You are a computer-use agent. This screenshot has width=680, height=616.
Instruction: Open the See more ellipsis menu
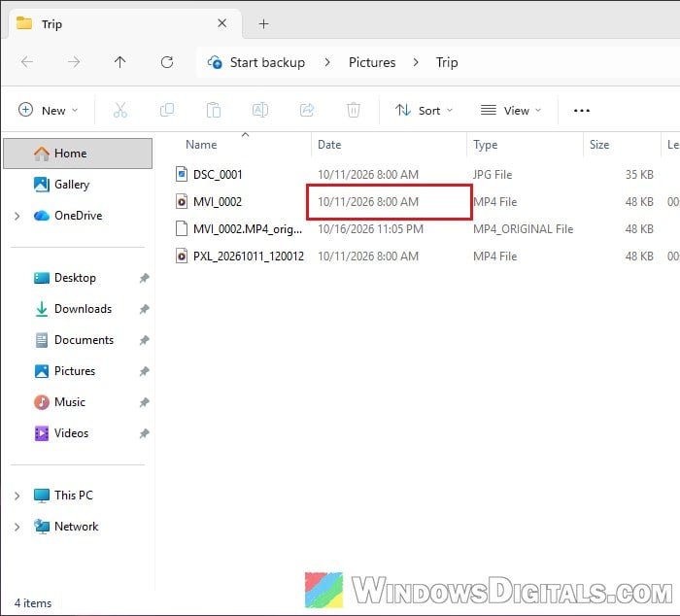point(582,111)
